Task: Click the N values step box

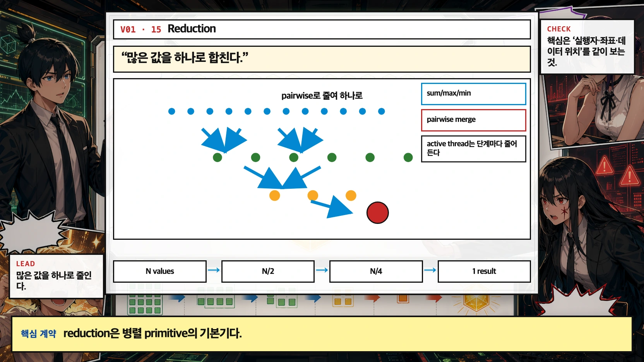Action: pyautogui.click(x=159, y=271)
